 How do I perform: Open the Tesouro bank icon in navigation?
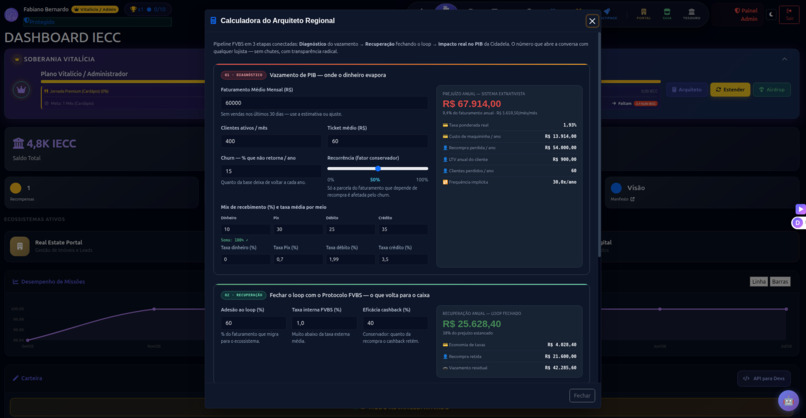691,14
